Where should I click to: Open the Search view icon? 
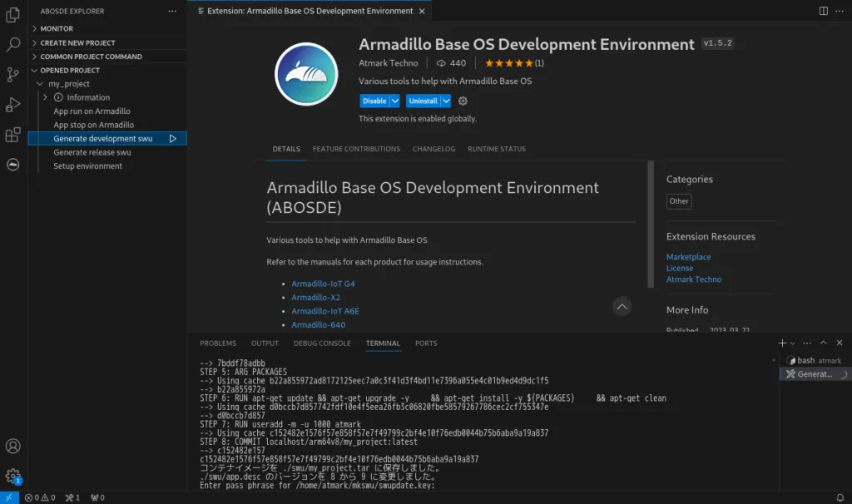click(x=12, y=45)
